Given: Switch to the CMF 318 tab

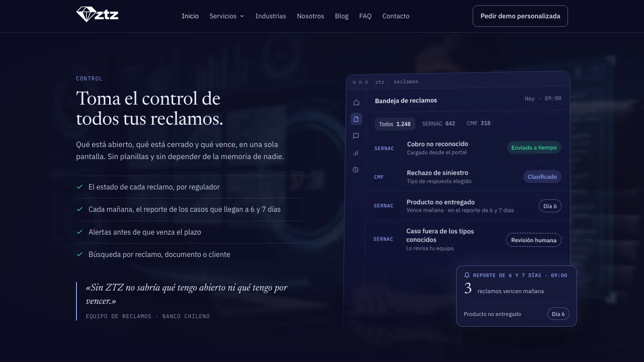Looking at the screenshot, I should (x=479, y=123).
